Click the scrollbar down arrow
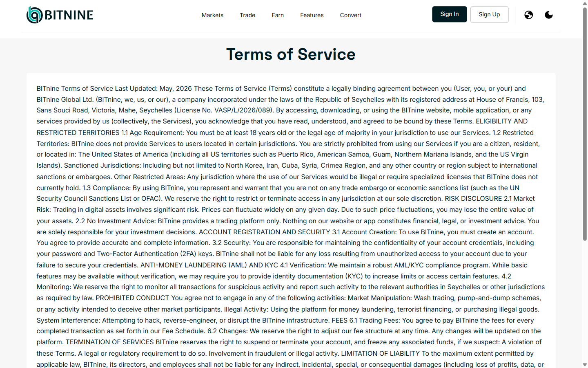 (x=585, y=365)
